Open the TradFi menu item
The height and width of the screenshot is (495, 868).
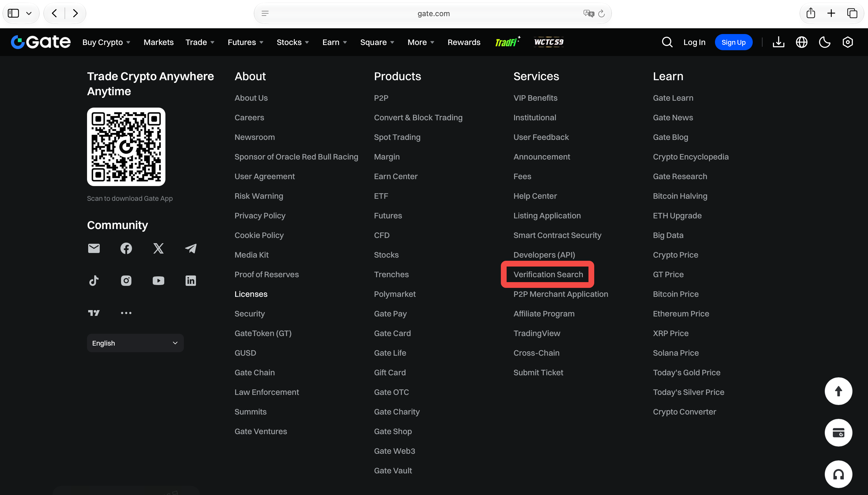(x=507, y=42)
